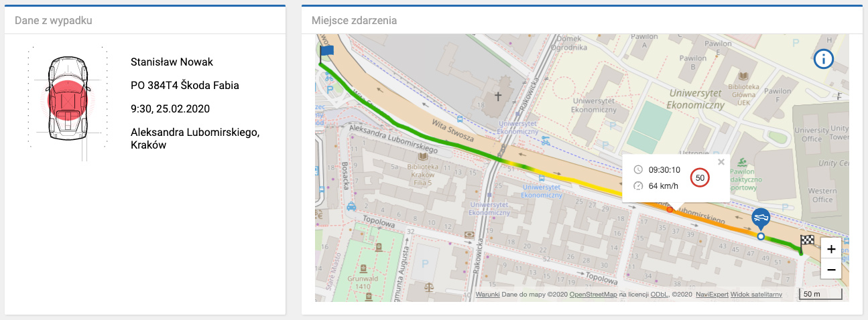Click the blue crash marker pin

tap(760, 218)
